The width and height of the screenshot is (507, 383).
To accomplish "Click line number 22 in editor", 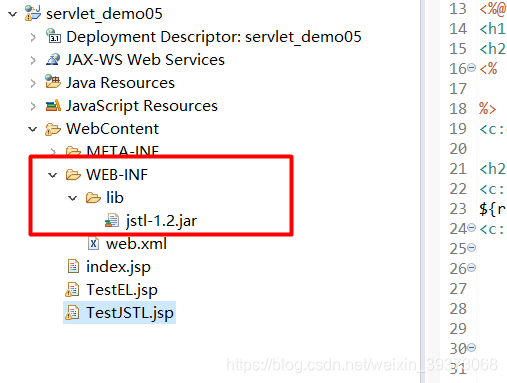I will click(x=458, y=189).
